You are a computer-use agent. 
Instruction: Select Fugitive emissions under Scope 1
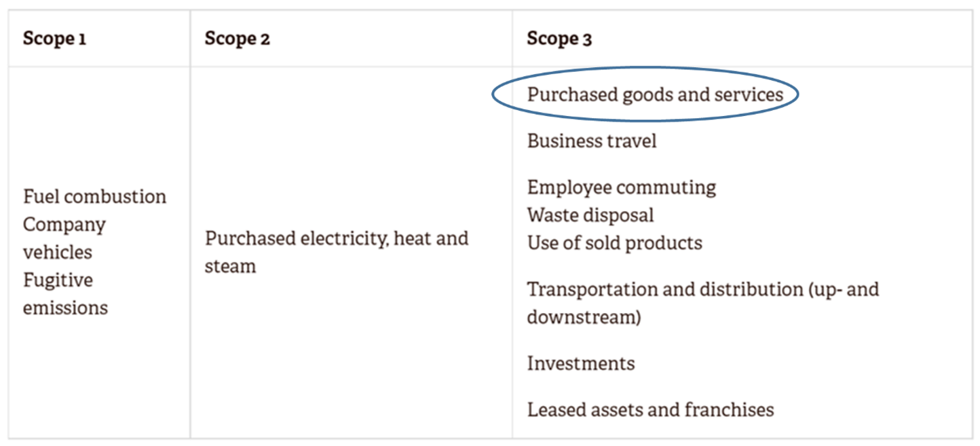coord(65,294)
